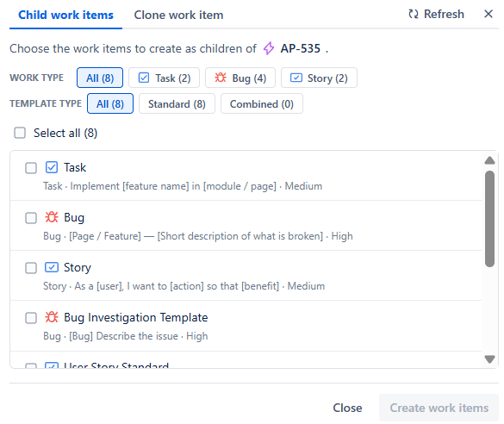Click the Close button

pyautogui.click(x=347, y=408)
